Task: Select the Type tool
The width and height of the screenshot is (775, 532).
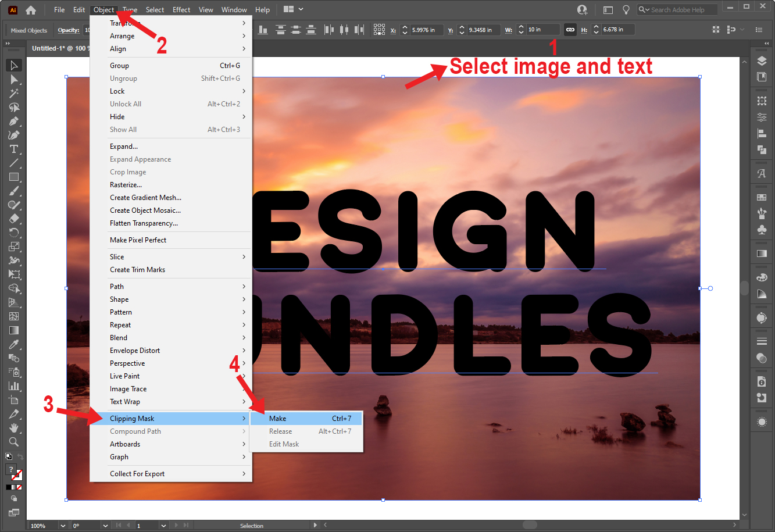Action: tap(14, 149)
